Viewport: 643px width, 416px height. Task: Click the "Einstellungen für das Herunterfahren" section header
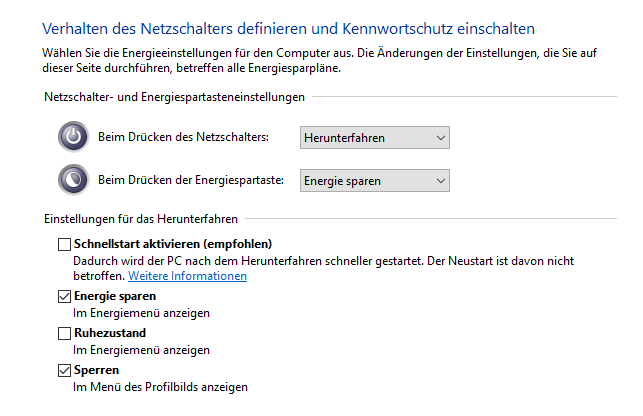click(x=141, y=218)
